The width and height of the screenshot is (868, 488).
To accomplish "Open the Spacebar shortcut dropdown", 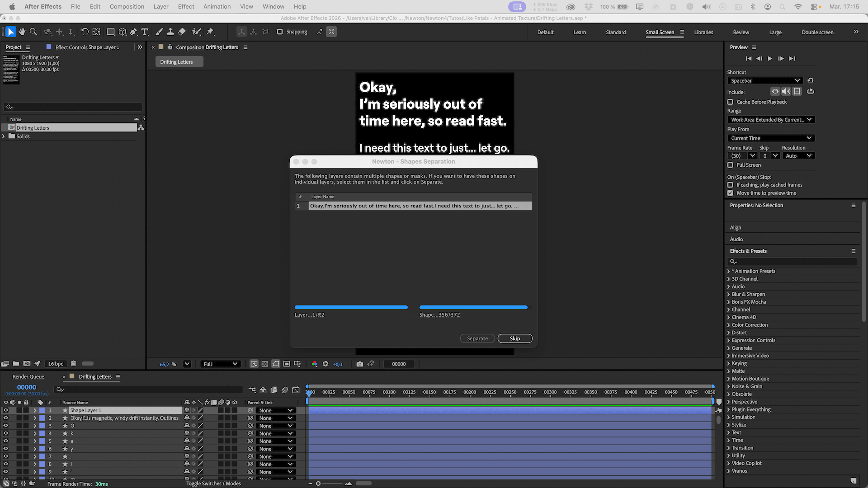I will (x=764, y=81).
